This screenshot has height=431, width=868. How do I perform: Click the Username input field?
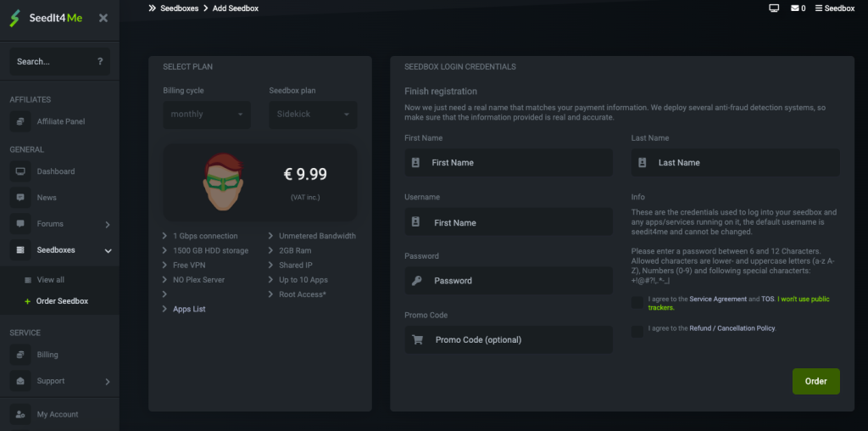click(509, 221)
